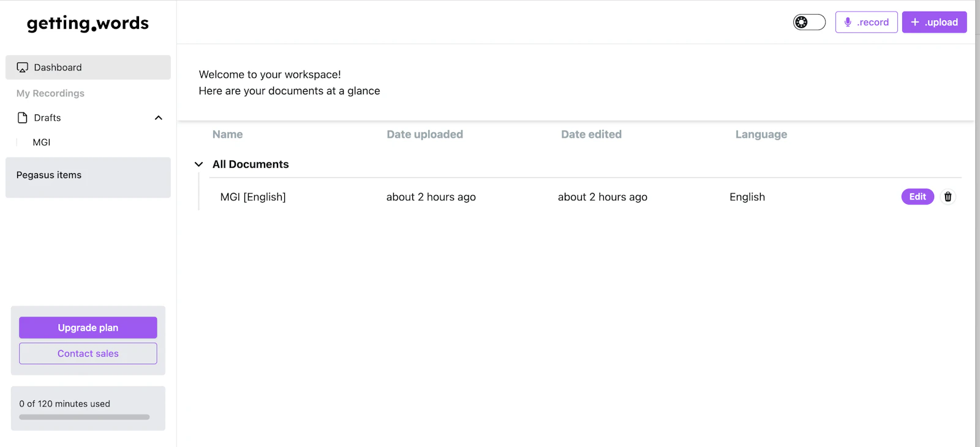Delete the MGI document with trash icon
This screenshot has width=980, height=447.
tap(948, 197)
